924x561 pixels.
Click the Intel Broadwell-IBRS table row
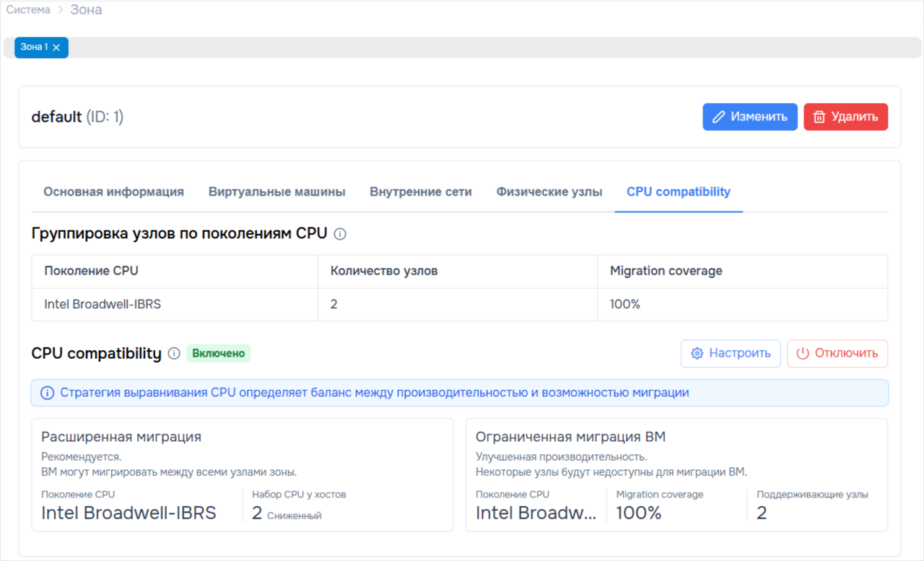point(460,305)
